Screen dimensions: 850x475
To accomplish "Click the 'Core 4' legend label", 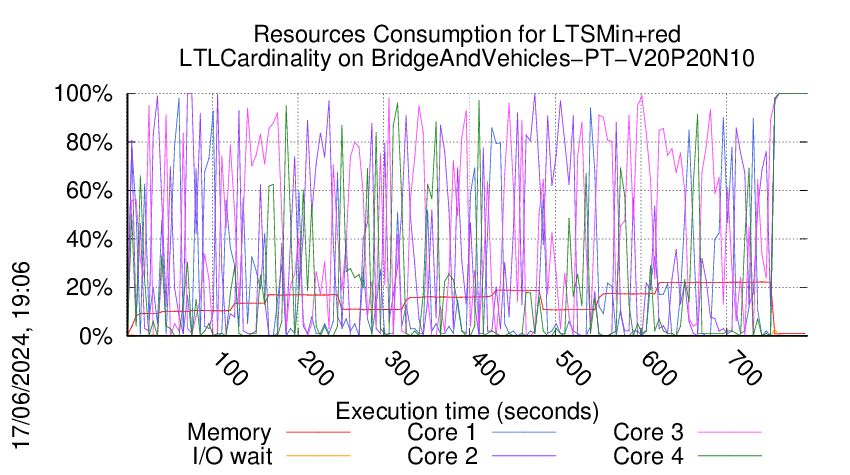I will click(x=648, y=456).
